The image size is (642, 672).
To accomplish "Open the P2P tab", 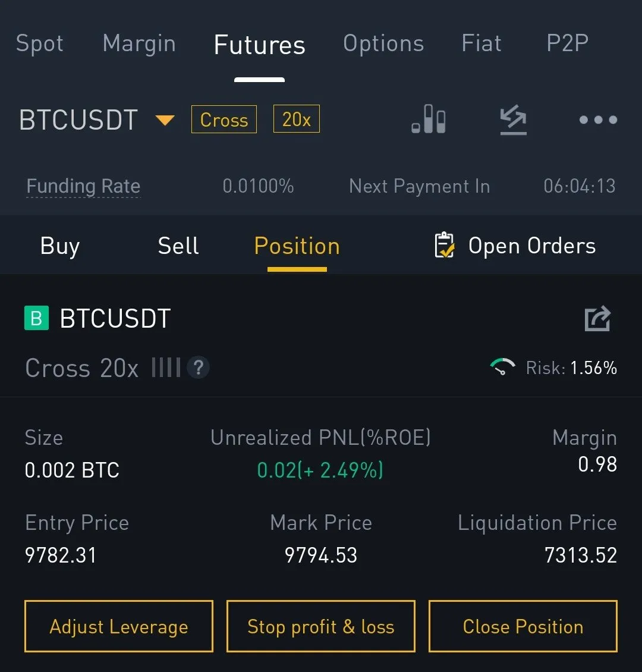I will click(x=567, y=43).
